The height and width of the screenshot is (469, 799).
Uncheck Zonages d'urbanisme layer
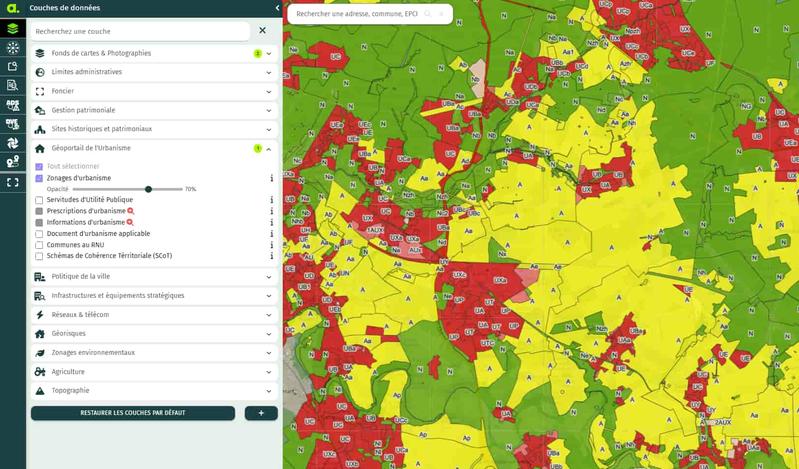(39, 178)
